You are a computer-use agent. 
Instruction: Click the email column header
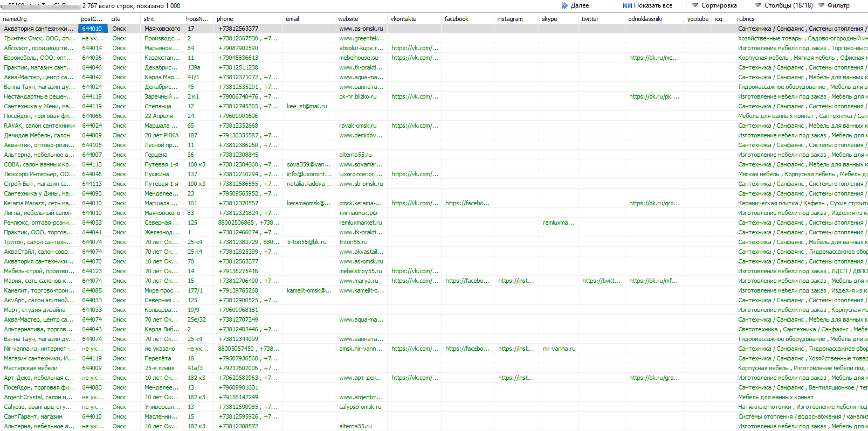click(x=309, y=19)
